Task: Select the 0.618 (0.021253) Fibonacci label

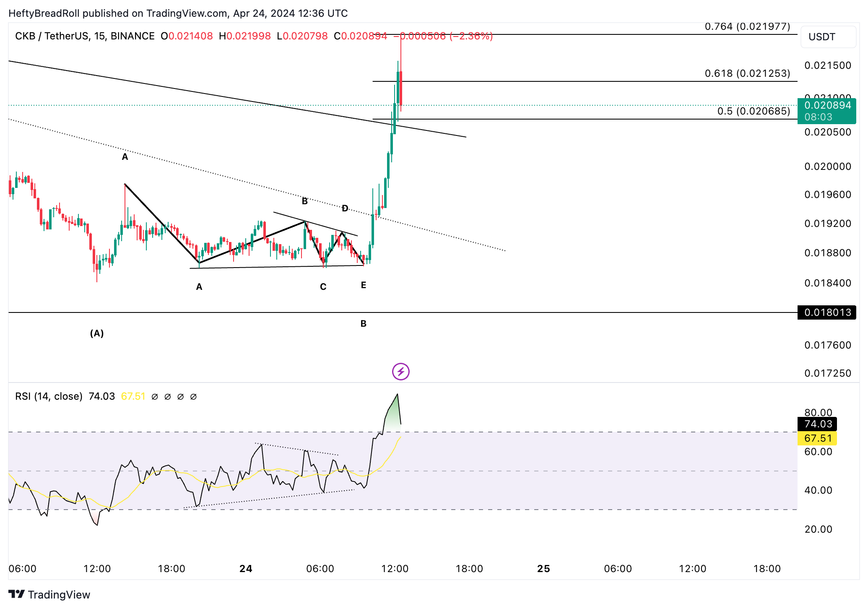Action: (747, 73)
